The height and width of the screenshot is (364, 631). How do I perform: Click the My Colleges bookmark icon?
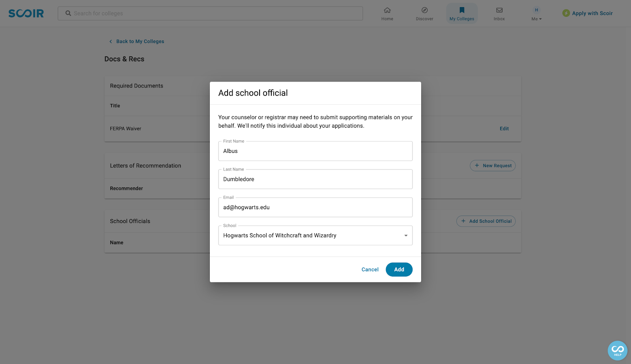(x=462, y=10)
